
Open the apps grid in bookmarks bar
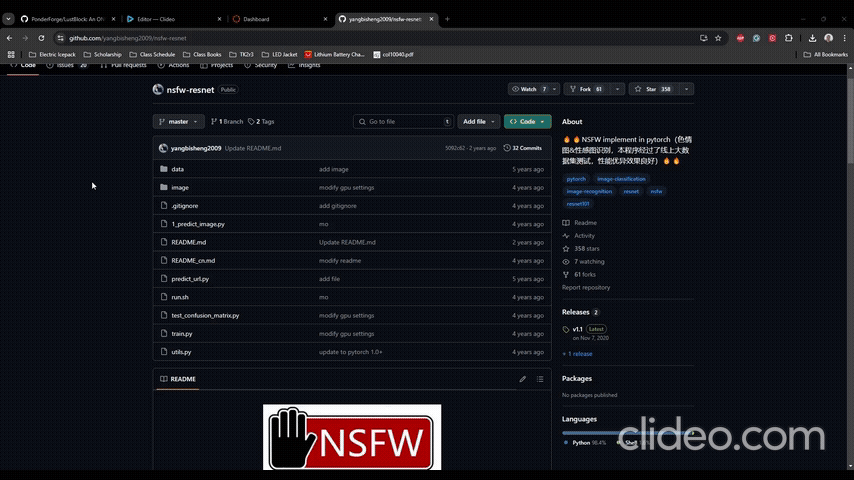(11, 54)
